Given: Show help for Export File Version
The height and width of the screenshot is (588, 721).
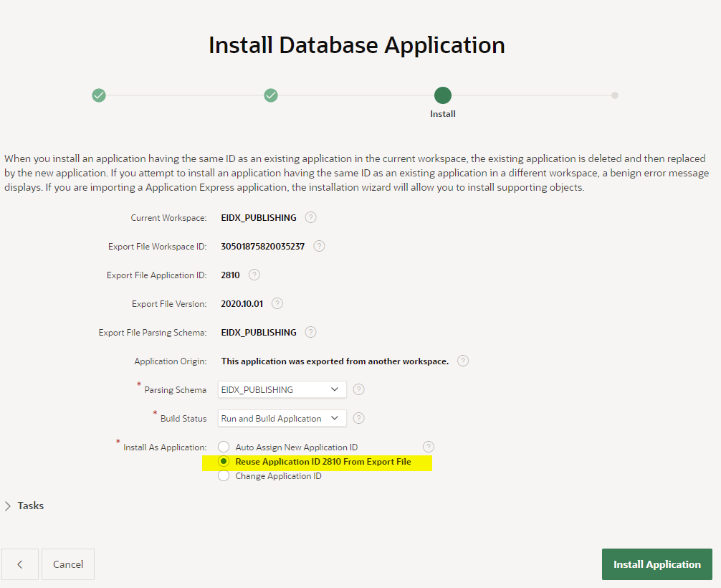Looking at the screenshot, I should tap(277, 303).
